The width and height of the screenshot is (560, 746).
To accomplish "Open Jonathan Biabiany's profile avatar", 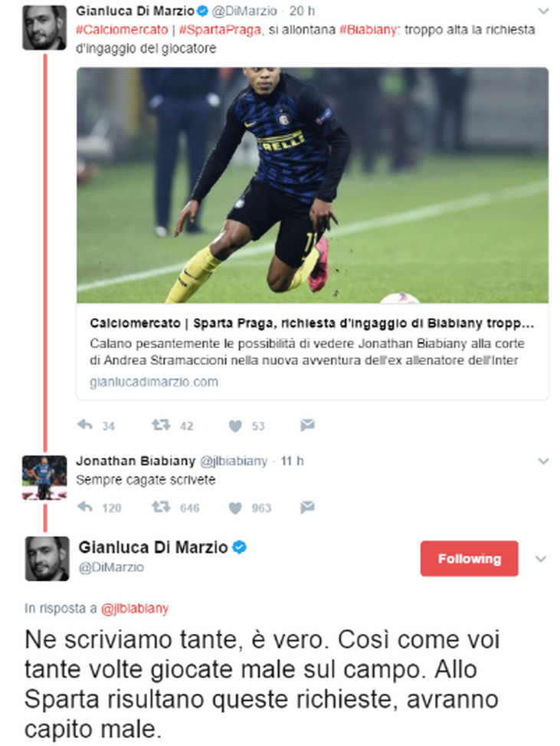I will [44, 477].
